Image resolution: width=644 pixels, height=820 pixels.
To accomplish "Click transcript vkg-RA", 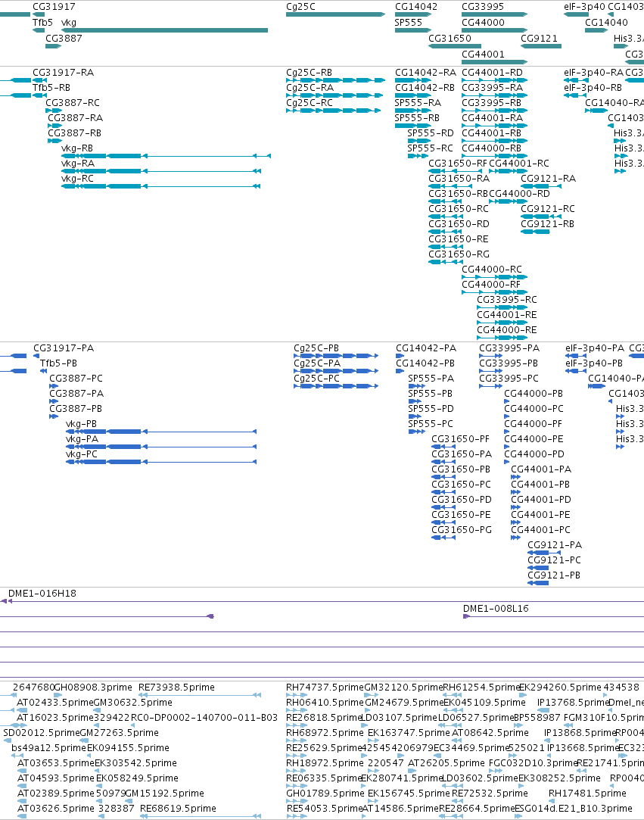I will pyautogui.click(x=78, y=164).
